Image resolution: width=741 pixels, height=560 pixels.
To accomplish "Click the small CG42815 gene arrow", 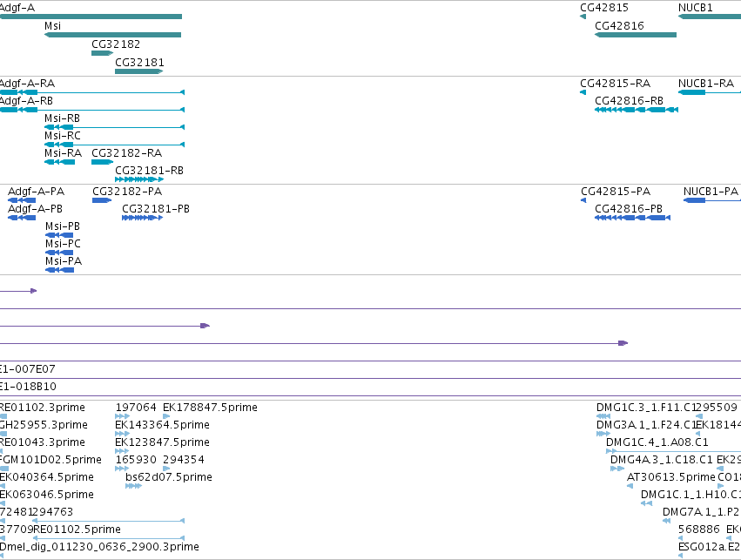I will 583,17.
